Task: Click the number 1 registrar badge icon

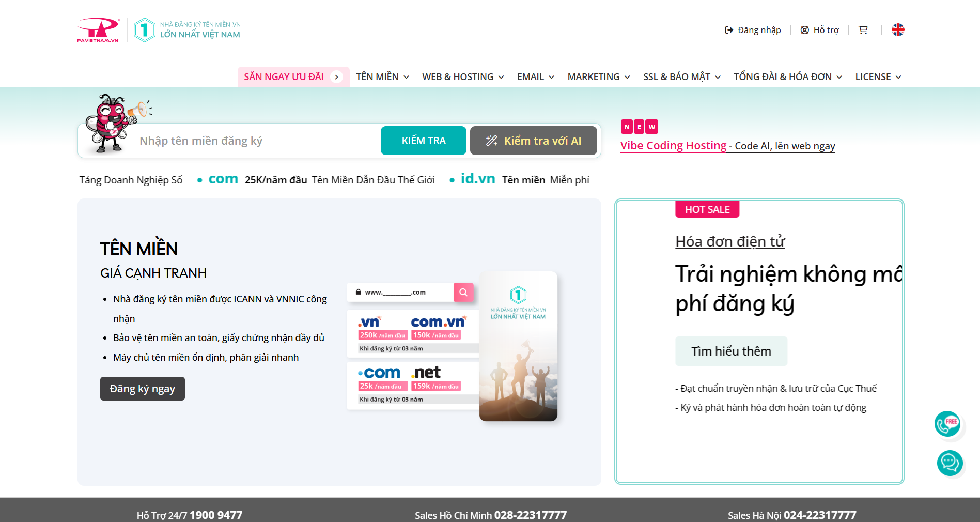Action: (145, 30)
